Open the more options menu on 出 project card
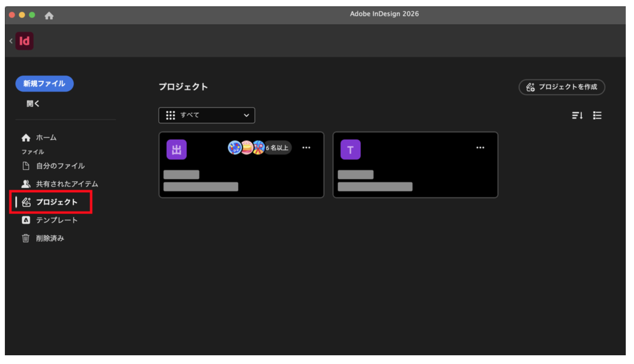Viewport: 634px width, 364px height. (306, 148)
